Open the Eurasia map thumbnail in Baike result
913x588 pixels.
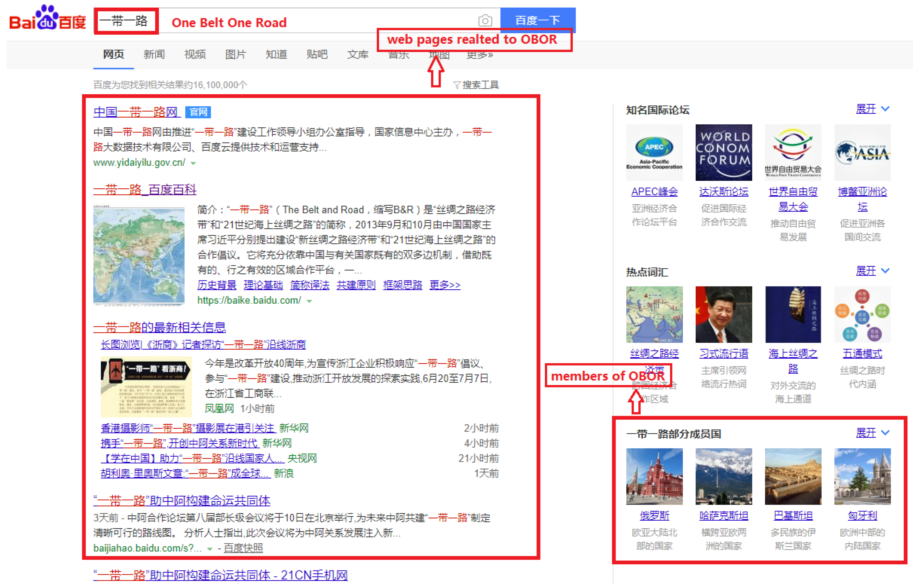coord(139,255)
